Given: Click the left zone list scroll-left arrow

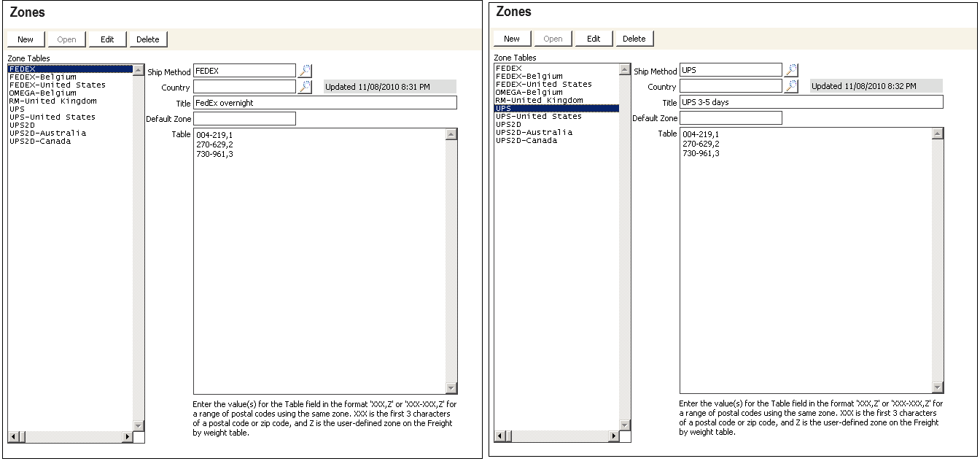Looking at the screenshot, I should pyautogui.click(x=13, y=437).
